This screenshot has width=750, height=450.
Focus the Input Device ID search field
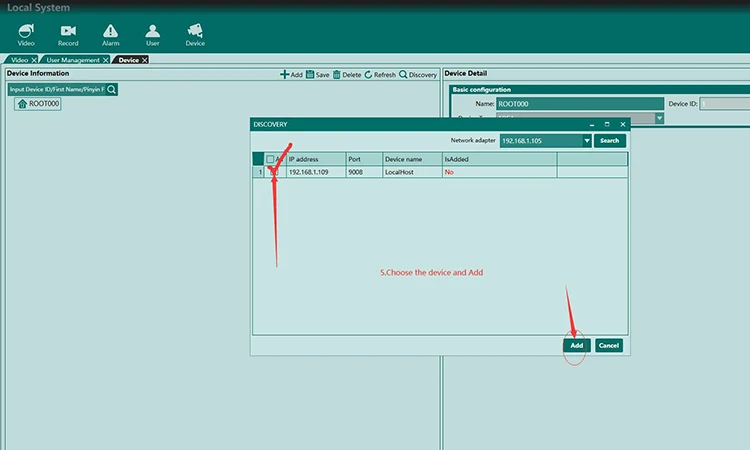[x=57, y=89]
